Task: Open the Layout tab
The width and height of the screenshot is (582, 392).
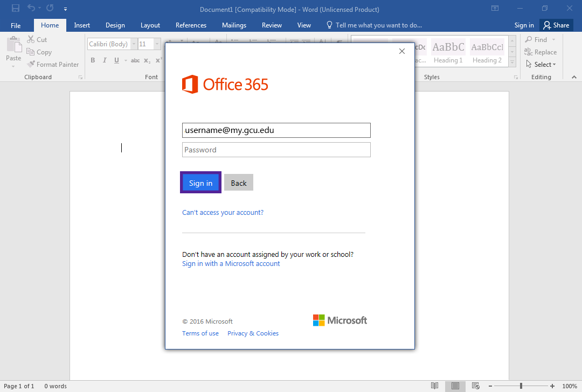Action: 150,25
